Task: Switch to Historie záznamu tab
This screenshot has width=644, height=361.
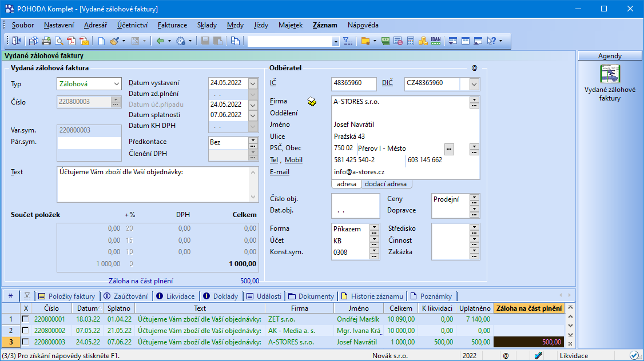Action: pos(372,296)
